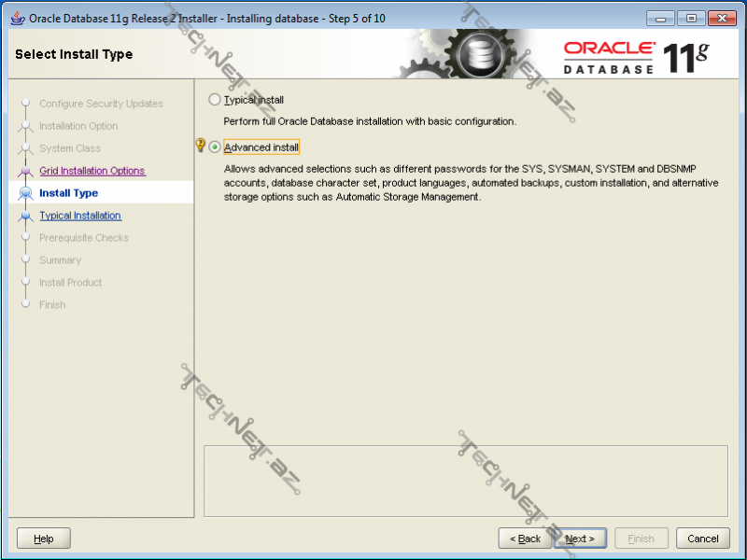
Task: Click the Cancel button
Action: [x=703, y=539]
